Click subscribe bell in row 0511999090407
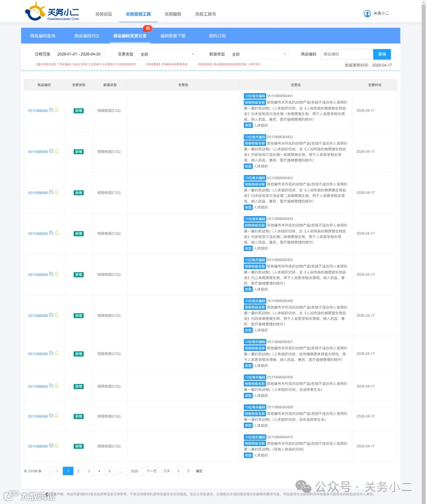Image resolution: width=426 pixels, height=504 pixels. (56, 353)
